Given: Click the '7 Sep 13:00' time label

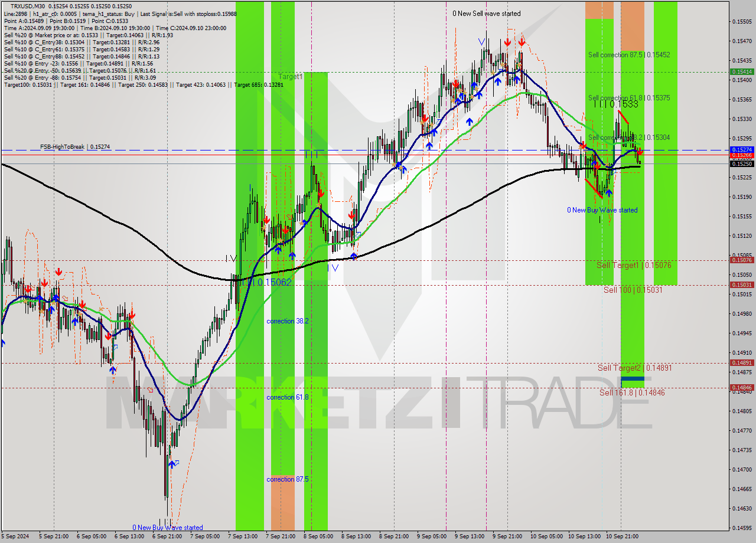Looking at the screenshot, I should click(x=242, y=537).
